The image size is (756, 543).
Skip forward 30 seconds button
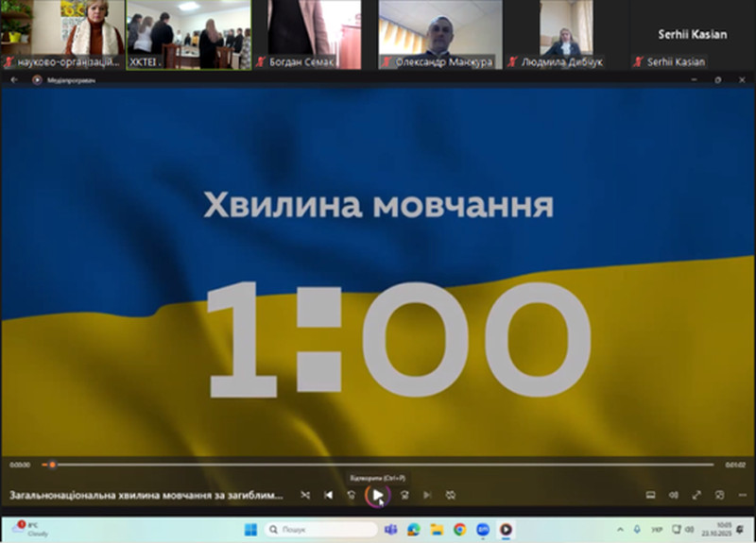coord(404,495)
